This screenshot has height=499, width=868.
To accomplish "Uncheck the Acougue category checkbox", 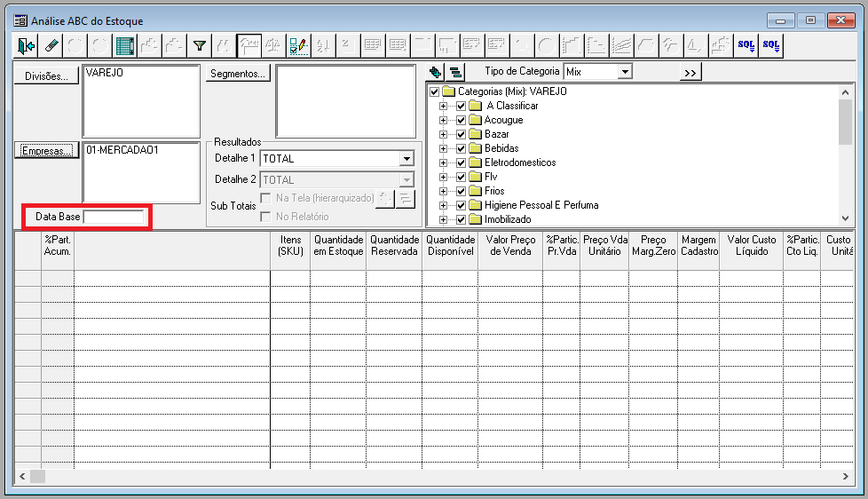I will click(461, 120).
